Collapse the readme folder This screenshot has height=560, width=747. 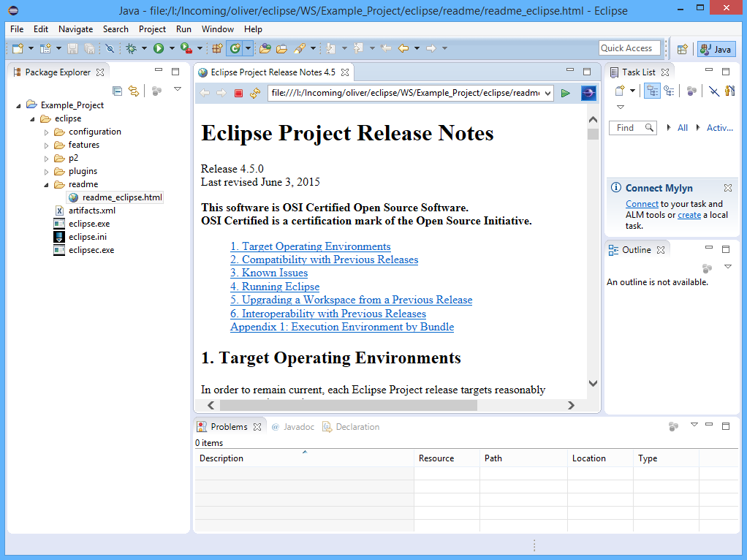pyautogui.click(x=46, y=185)
